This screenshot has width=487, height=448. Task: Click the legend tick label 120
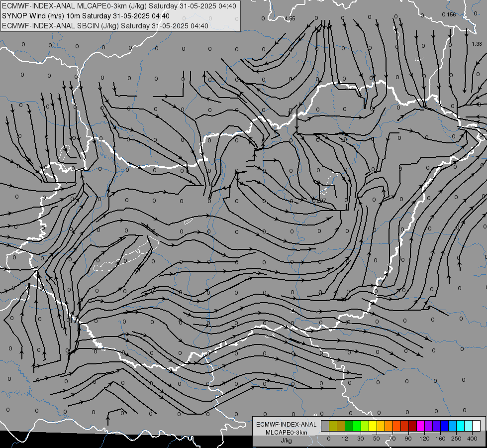(425, 439)
